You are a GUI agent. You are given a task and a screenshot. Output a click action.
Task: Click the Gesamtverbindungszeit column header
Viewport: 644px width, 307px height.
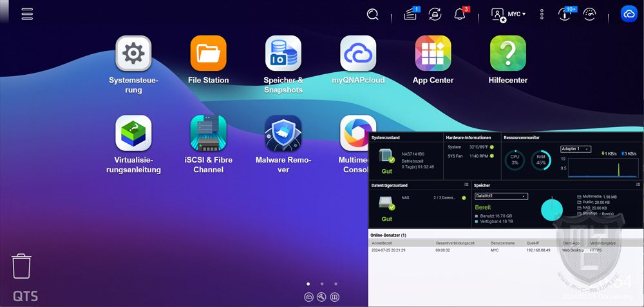(455, 244)
